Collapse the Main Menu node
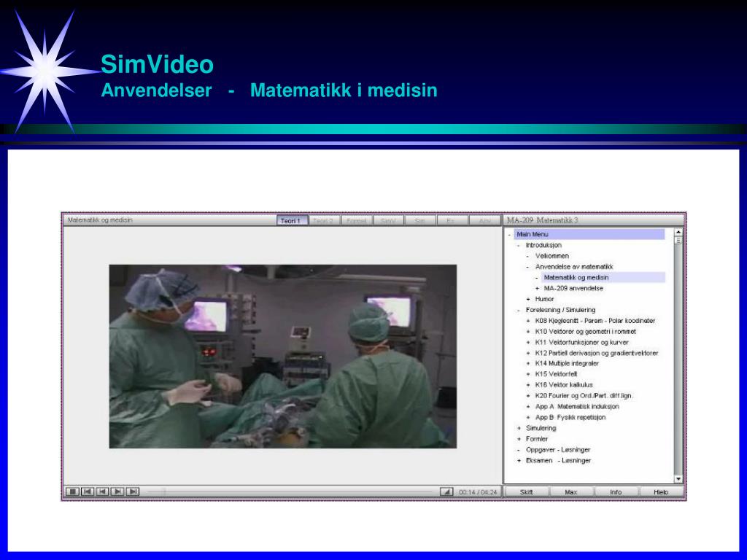747x560 pixels. pos(509,234)
